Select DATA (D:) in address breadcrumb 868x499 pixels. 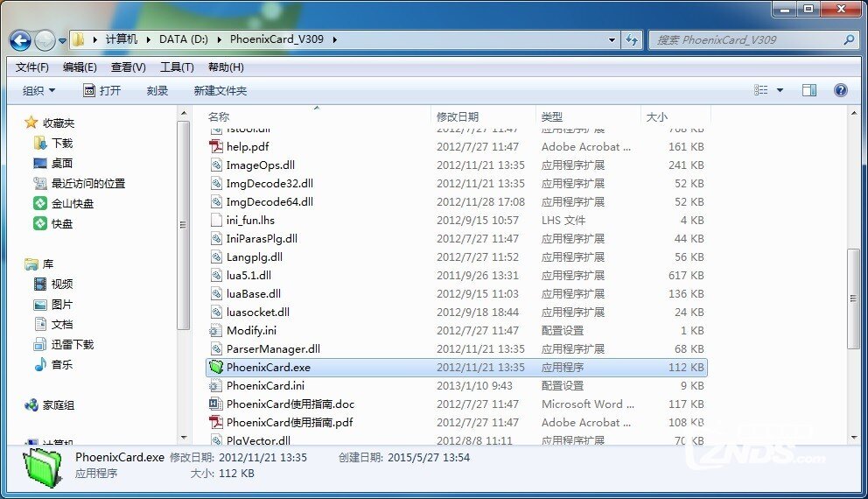[x=184, y=39]
